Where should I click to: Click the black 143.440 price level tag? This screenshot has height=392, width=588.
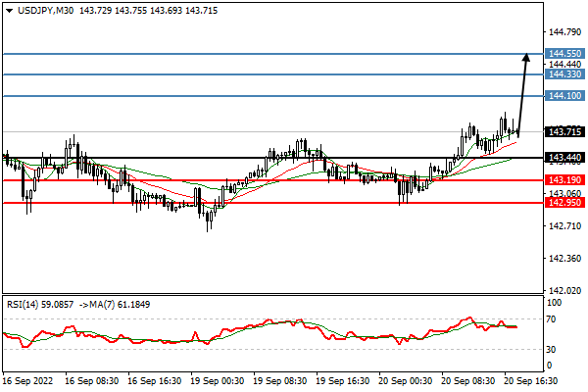coord(564,158)
